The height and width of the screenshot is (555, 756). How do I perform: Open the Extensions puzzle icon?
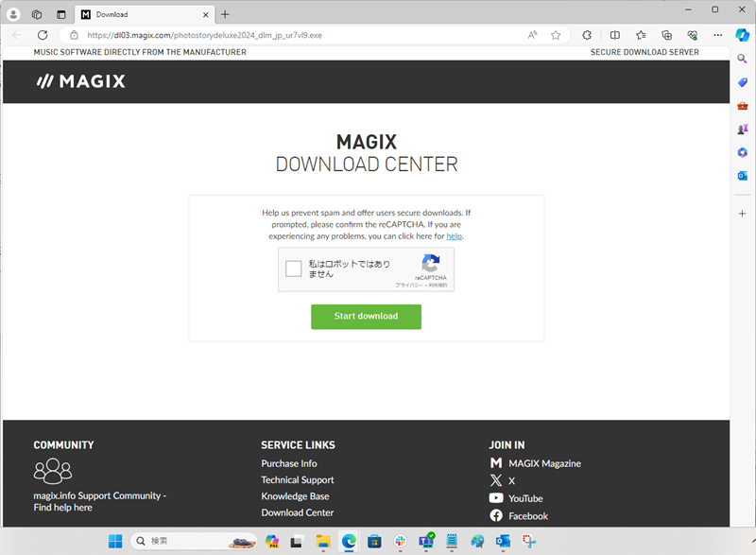pyautogui.click(x=587, y=35)
